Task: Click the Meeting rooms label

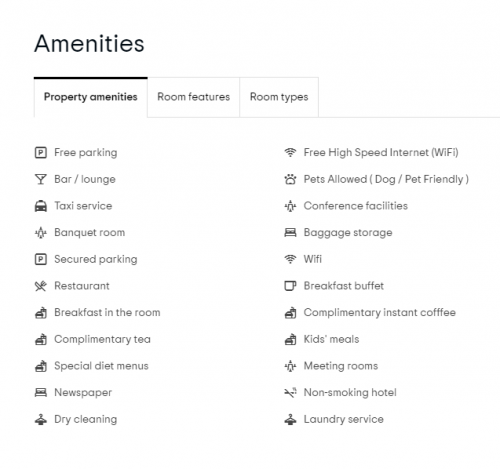Action: click(x=341, y=366)
